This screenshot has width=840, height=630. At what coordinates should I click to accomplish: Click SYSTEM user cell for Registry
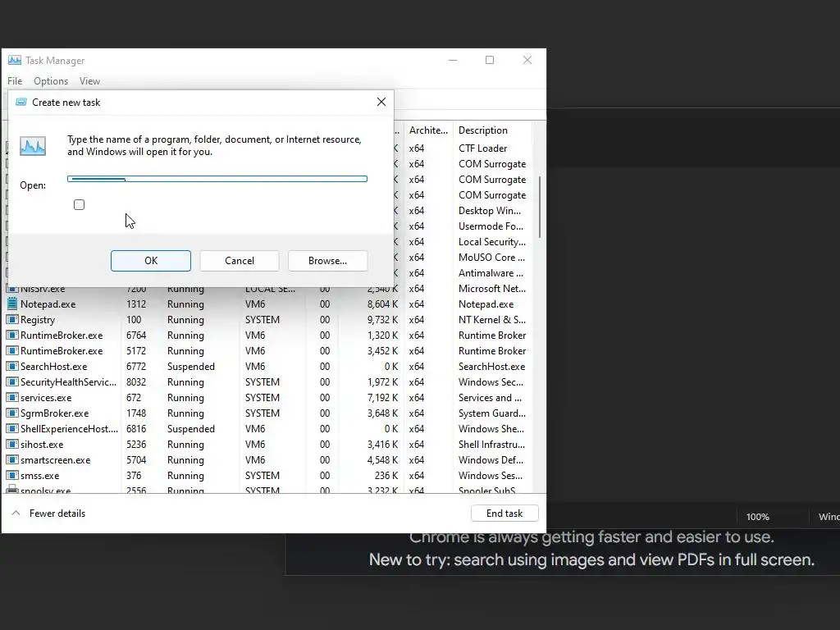pos(262,319)
